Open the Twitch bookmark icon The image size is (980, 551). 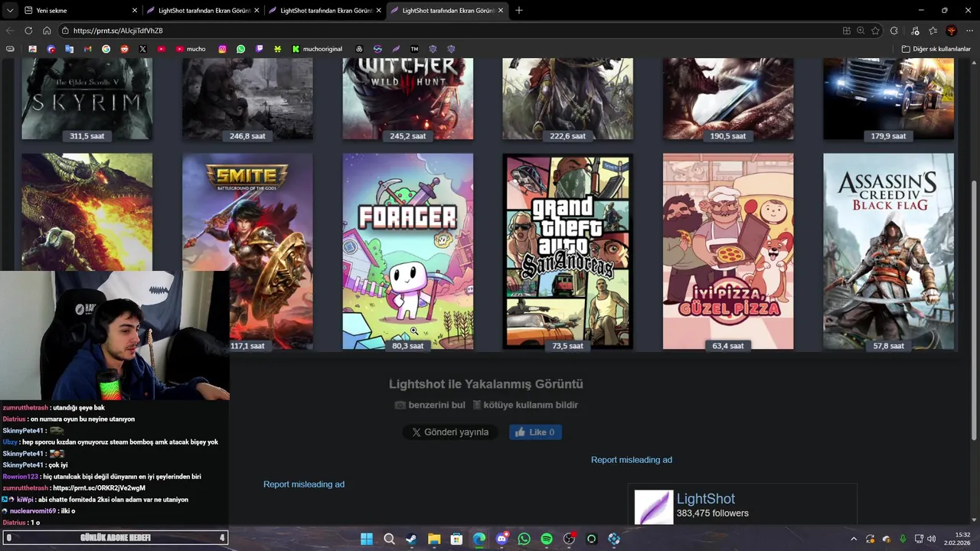pos(259,49)
